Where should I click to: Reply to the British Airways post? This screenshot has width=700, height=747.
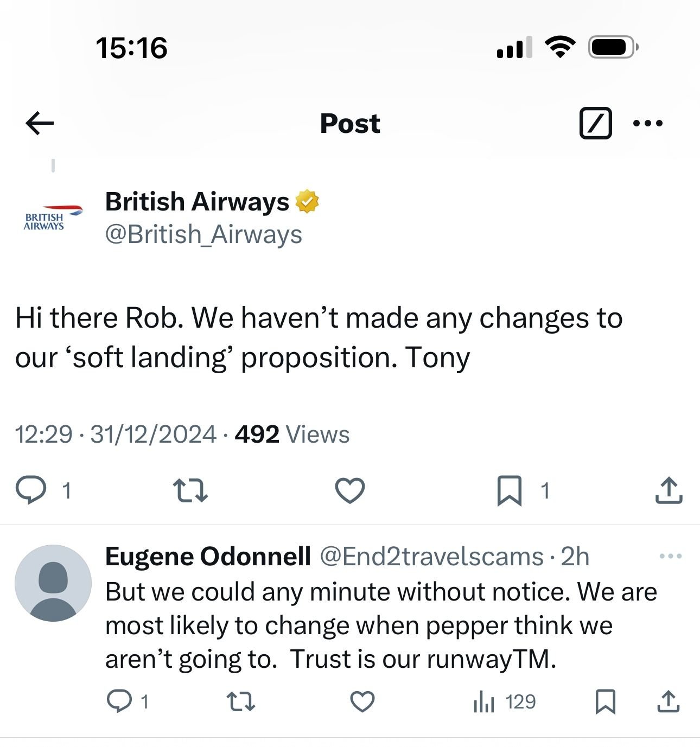coord(30,490)
